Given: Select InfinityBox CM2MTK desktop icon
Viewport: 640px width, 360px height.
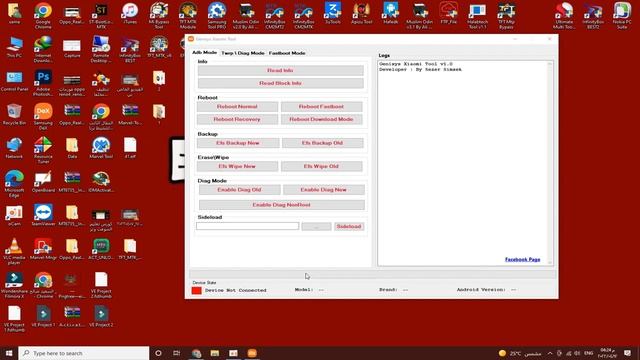Looking at the screenshot, I should point(303,15).
